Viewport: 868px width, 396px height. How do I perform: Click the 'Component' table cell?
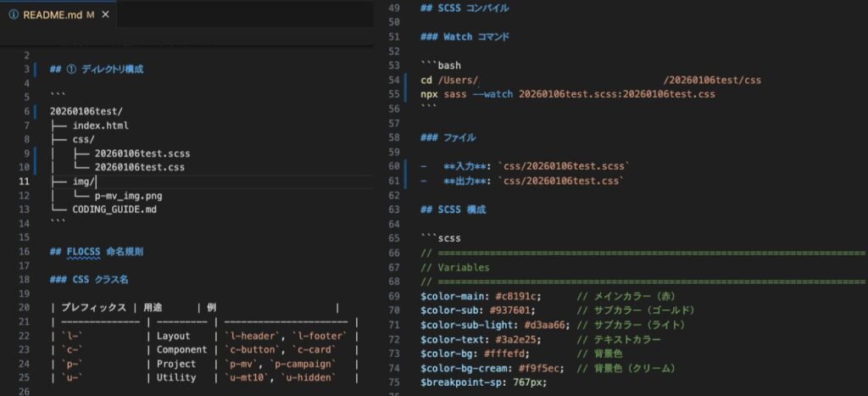click(181, 349)
